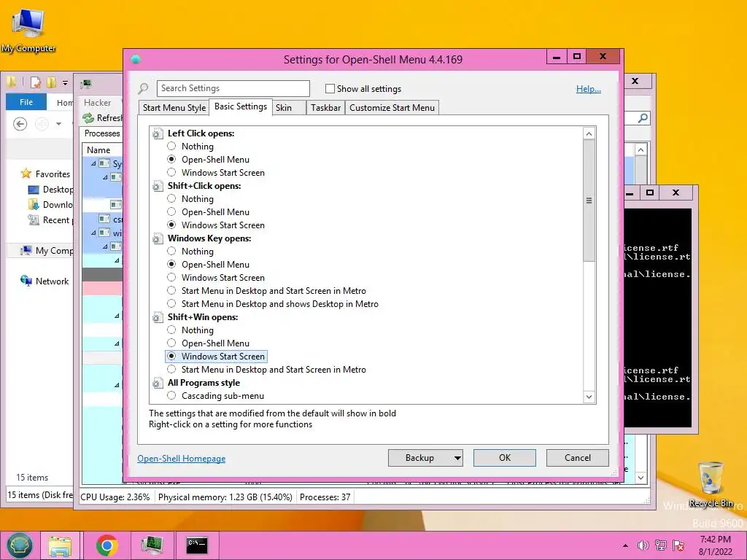The image size is (747, 560).
Task: Click the Cancel button
Action: point(578,458)
